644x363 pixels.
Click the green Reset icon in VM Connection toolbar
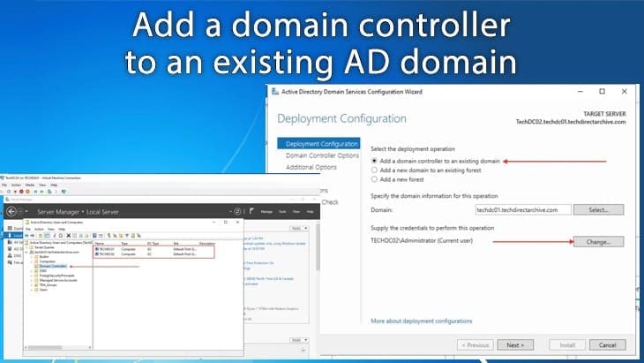[41, 192]
